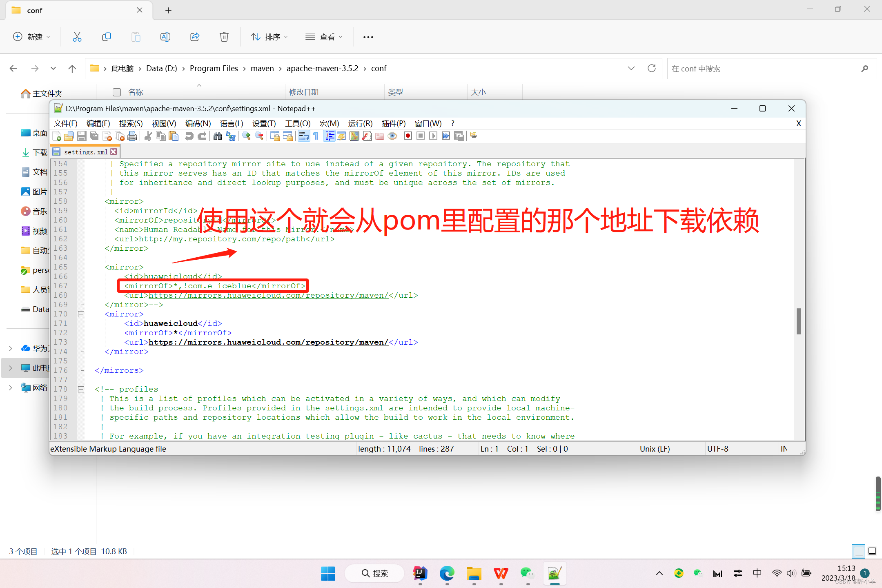This screenshot has height=588, width=882.
Task: Click the Explorer rename icon
Action: [165, 37]
